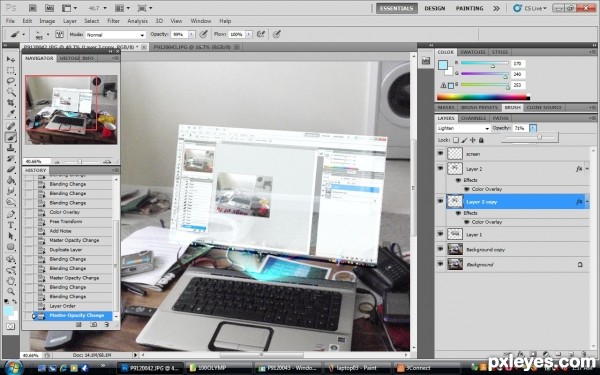The height and width of the screenshot is (375, 600).
Task: Select the Crop tool
Action: pyautogui.click(x=11, y=103)
